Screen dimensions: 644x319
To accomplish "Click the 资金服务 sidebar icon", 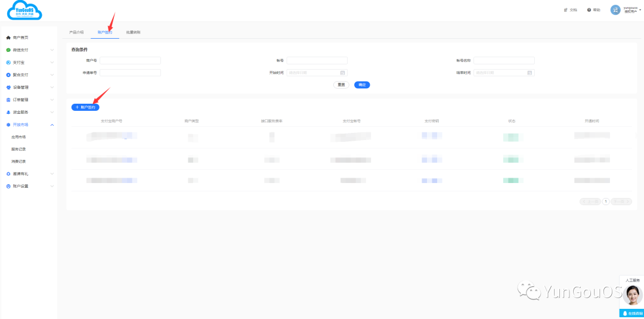I will point(8,112).
